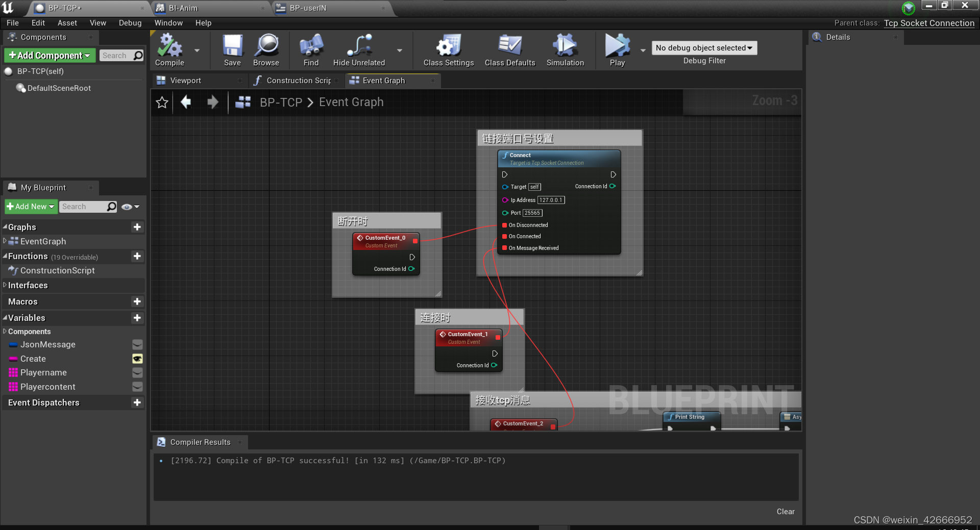Clear the Compiler Results output
The height and width of the screenshot is (530, 980).
pos(785,512)
